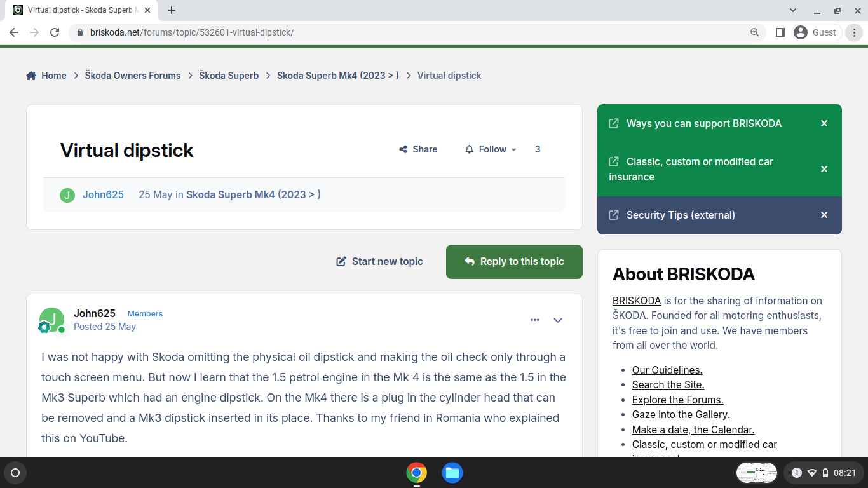
Task: Open Search the Site link
Action: (x=668, y=384)
